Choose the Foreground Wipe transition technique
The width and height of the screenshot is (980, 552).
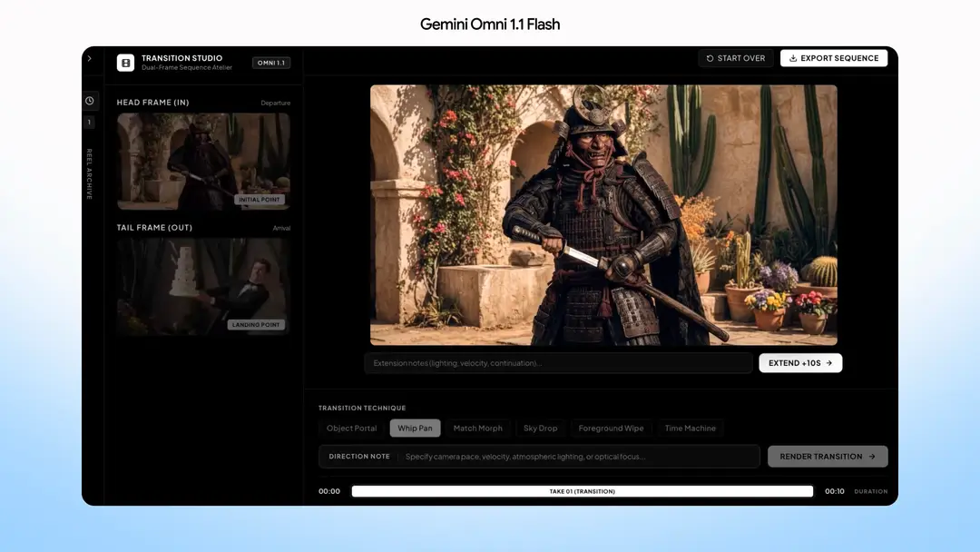pyautogui.click(x=612, y=429)
